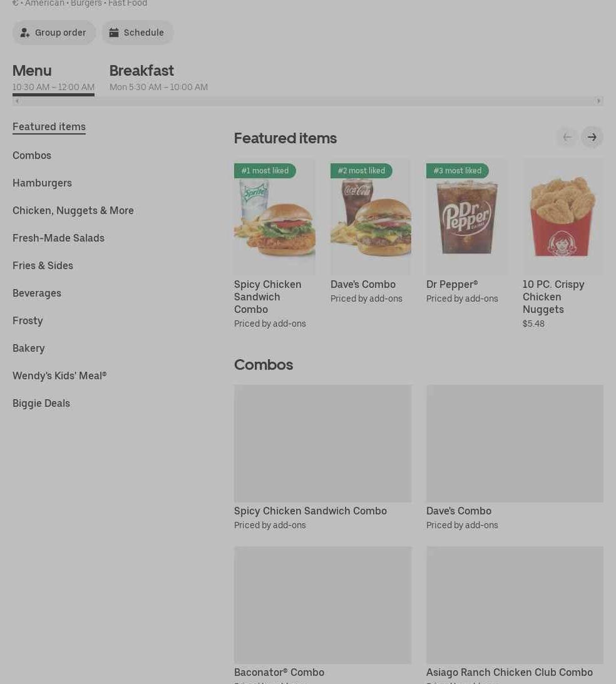The image size is (616, 684).
Task: Open Biggie Deals category
Action: (x=41, y=404)
